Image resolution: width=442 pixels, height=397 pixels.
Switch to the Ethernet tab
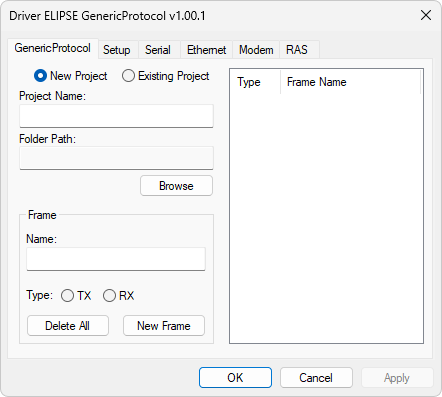pos(206,50)
